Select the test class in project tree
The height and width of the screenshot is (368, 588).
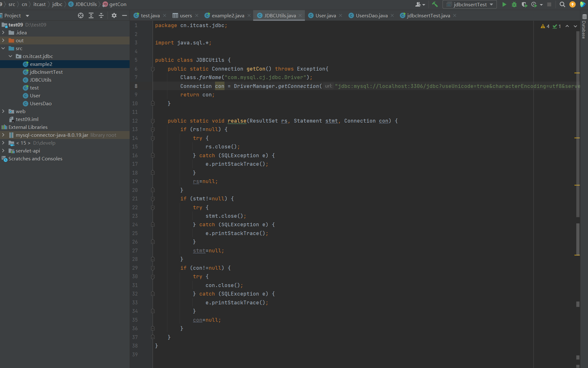pyautogui.click(x=34, y=88)
